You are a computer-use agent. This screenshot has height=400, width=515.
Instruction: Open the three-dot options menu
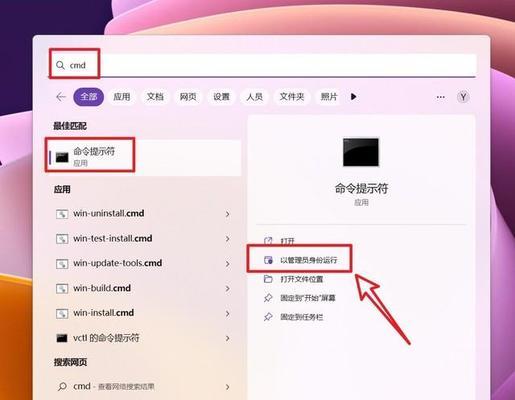(x=440, y=97)
